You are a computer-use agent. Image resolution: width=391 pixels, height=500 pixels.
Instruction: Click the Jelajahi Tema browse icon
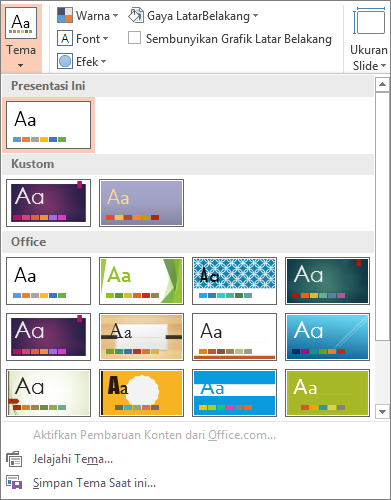[14, 459]
